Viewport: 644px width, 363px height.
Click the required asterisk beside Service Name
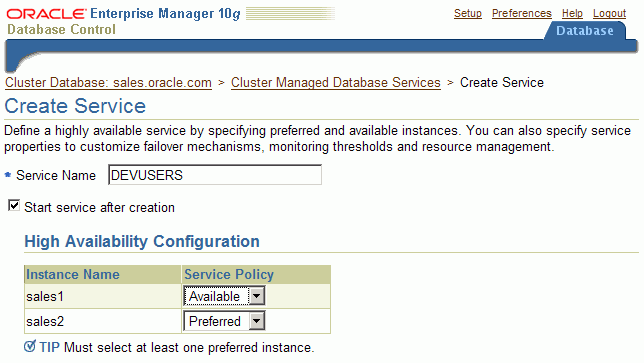(x=8, y=175)
